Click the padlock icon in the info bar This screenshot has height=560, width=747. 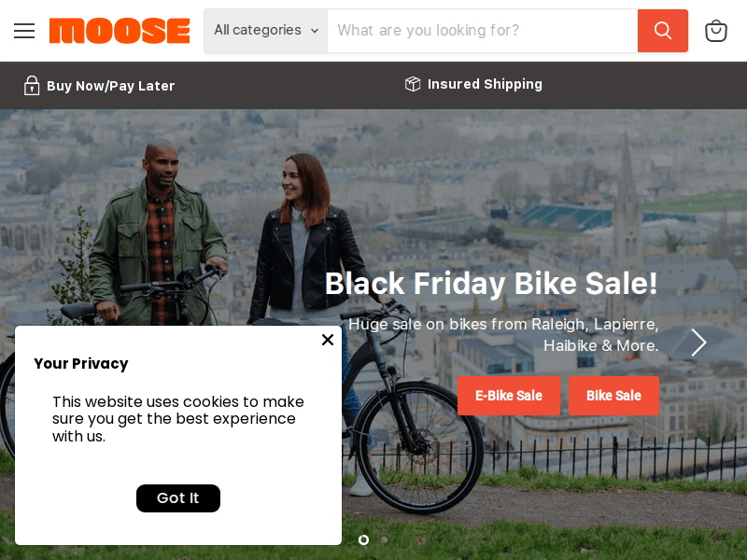click(32, 86)
